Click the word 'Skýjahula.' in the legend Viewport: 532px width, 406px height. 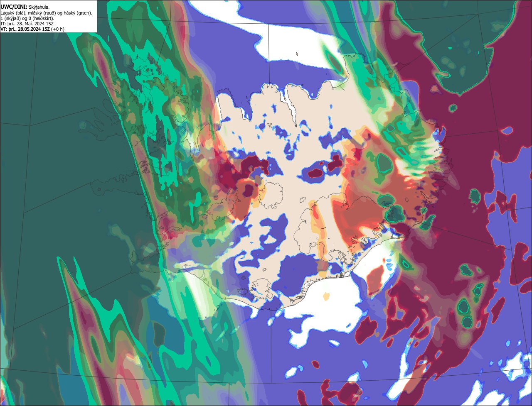point(39,7)
